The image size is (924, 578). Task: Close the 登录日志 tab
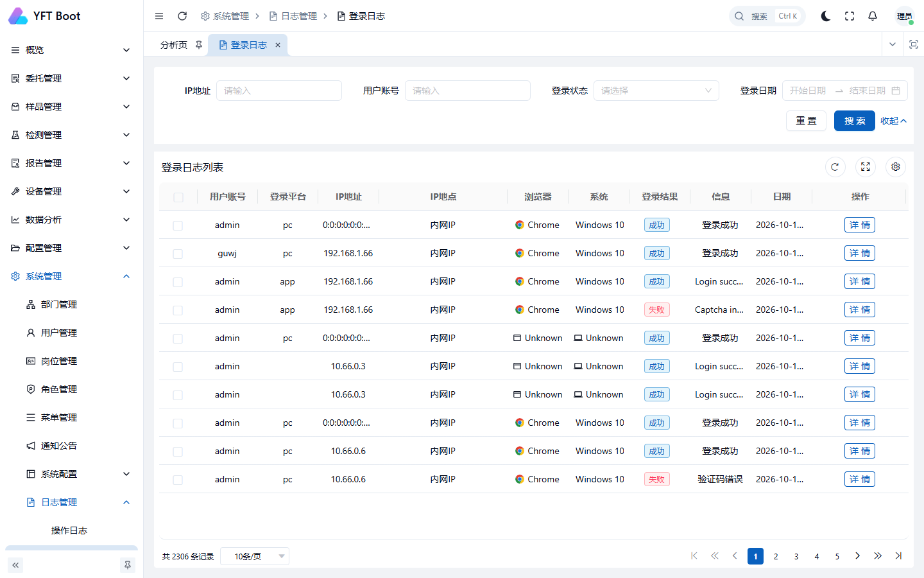pos(278,45)
